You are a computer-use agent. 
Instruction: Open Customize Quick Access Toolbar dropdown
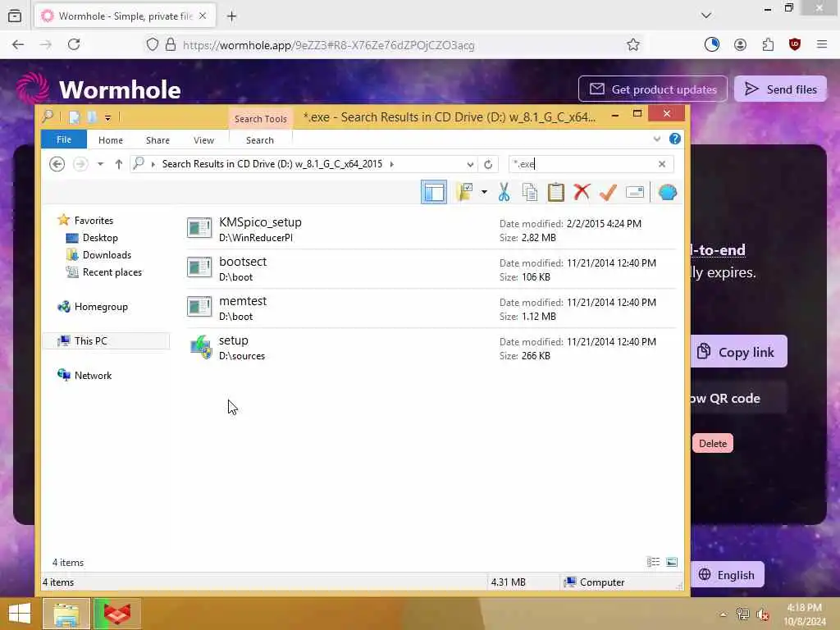point(107,117)
